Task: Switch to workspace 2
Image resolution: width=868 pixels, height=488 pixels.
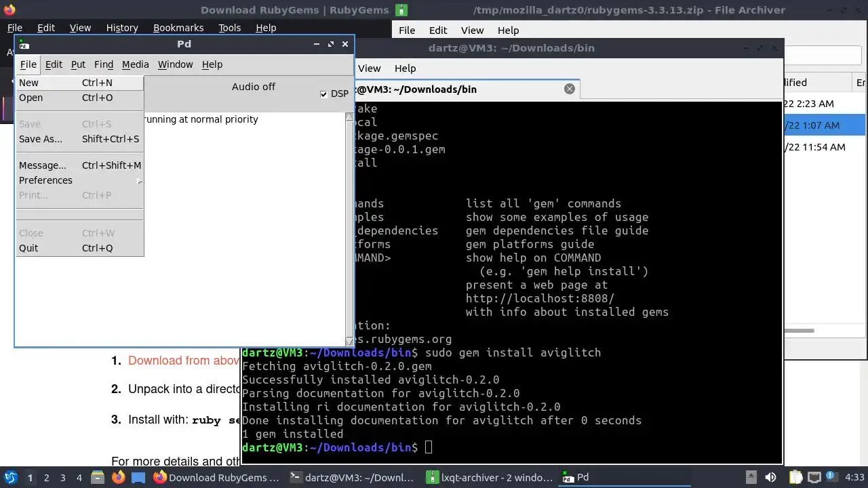Action: 46,478
